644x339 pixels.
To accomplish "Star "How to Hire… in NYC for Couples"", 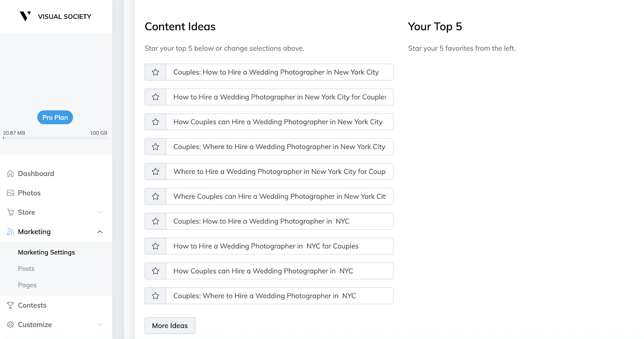I will click(x=155, y=246).
